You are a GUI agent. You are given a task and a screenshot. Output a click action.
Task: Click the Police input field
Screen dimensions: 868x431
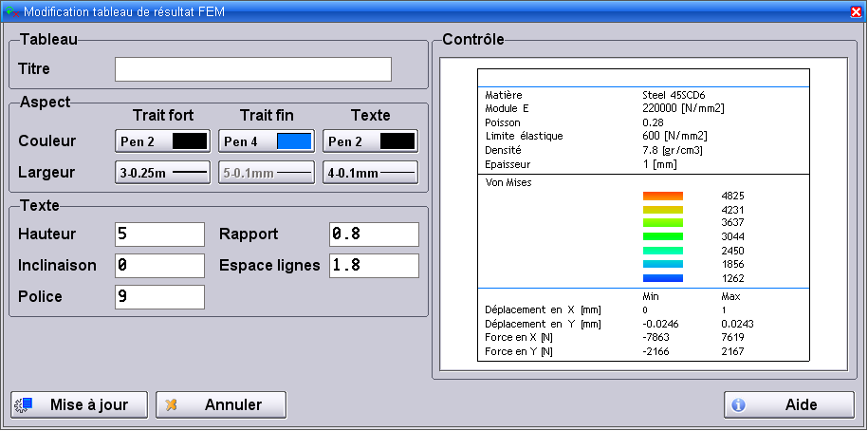coord(159,297)
